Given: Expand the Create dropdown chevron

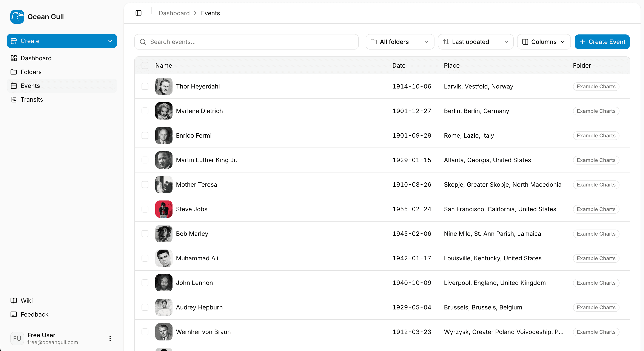Looking at the screenshot, I should coord(110,41).
